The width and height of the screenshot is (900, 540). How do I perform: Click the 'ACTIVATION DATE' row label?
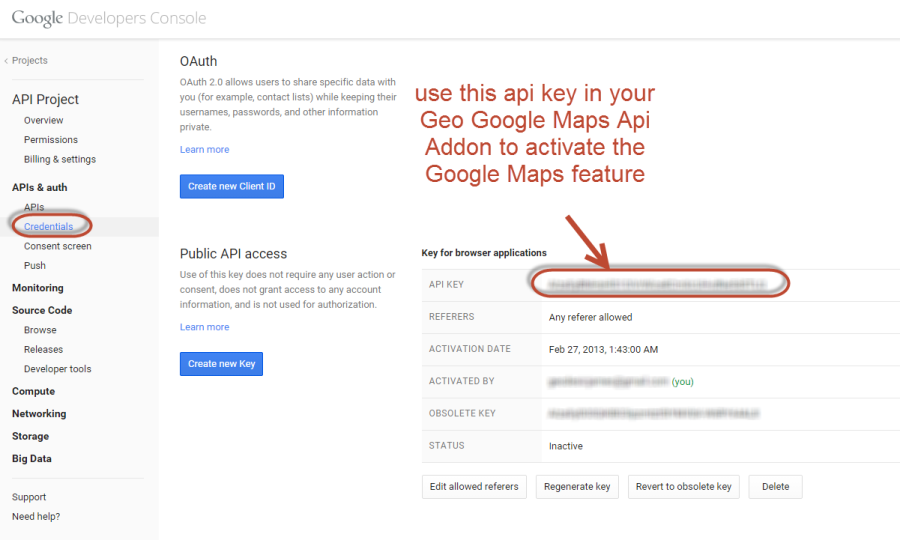click(470, 348)
